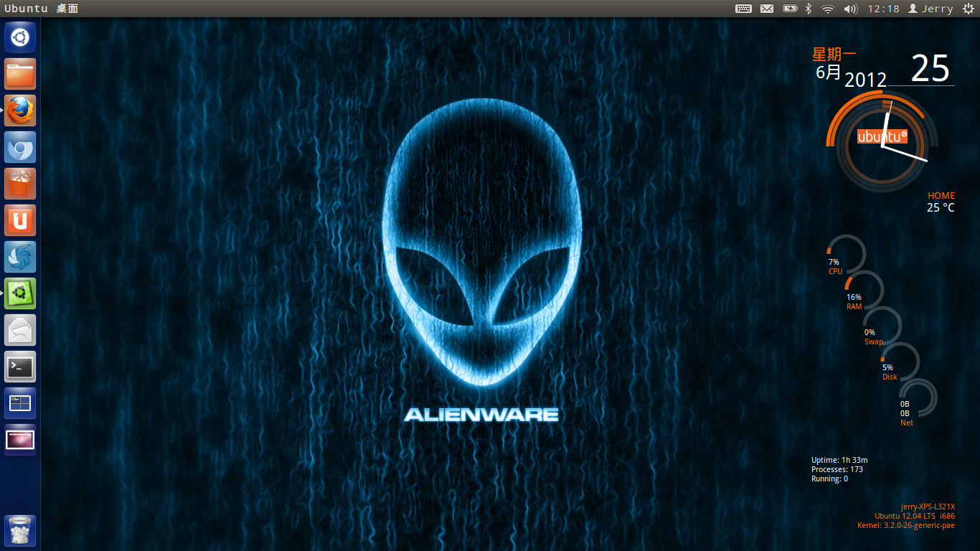Click the "Ubuntu 桌面" panel title
The width and height of the screenshot is (980, 551).
coord(41,9)
